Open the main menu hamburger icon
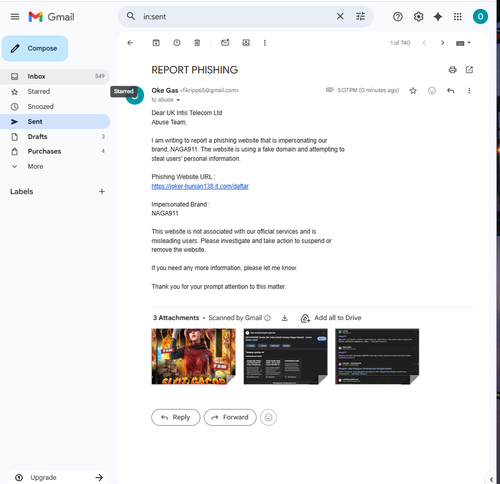This screenshot has height=484, width=500. coord(15,17)
